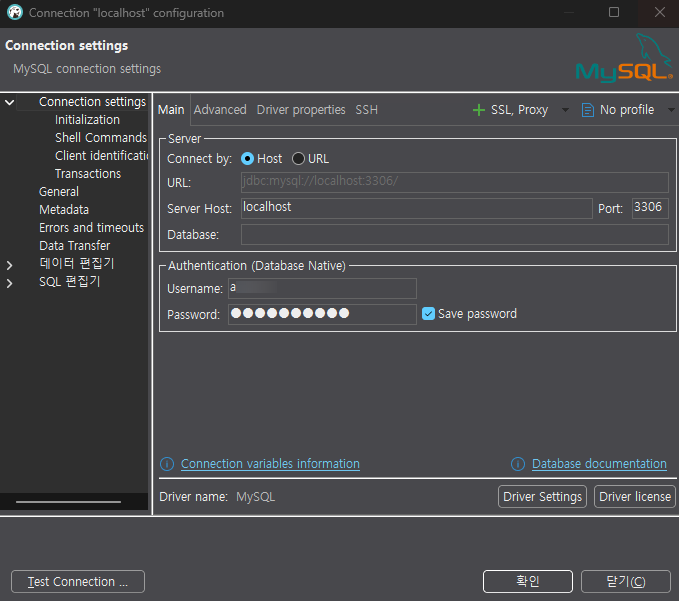The image size is (679, 601).
Task: Click the Password input field
Action: pyautogui.click(x=322, y=314)
